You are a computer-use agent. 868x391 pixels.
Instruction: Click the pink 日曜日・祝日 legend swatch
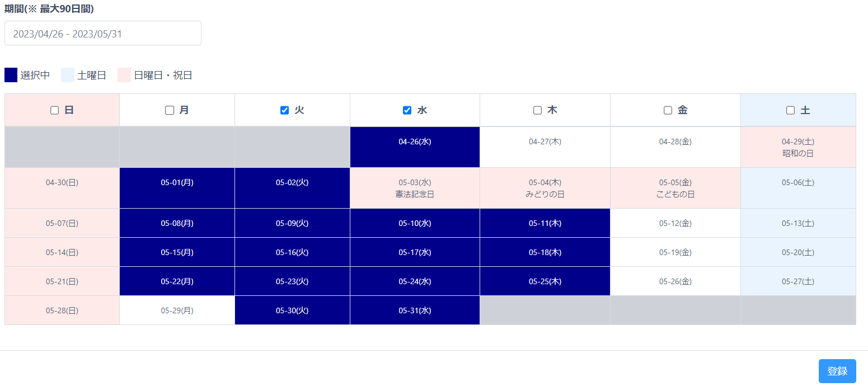pos(124,75)
